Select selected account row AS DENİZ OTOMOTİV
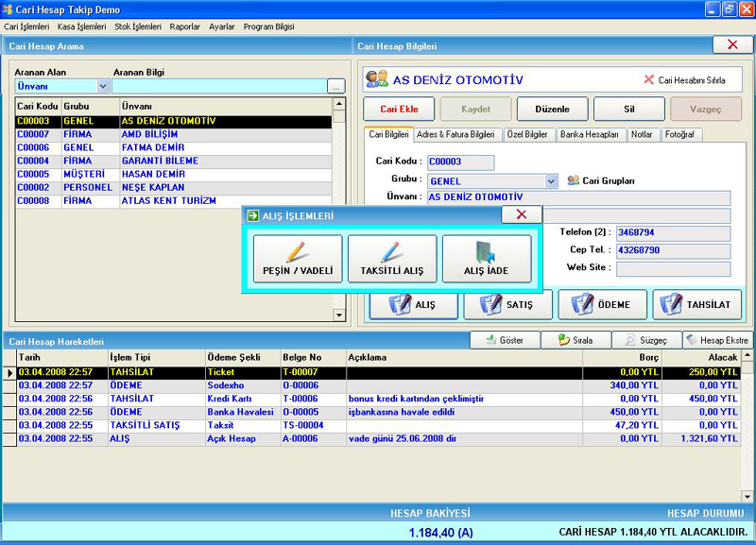The width and height of the screenshot is (756, 545). [x=174, y=122]
